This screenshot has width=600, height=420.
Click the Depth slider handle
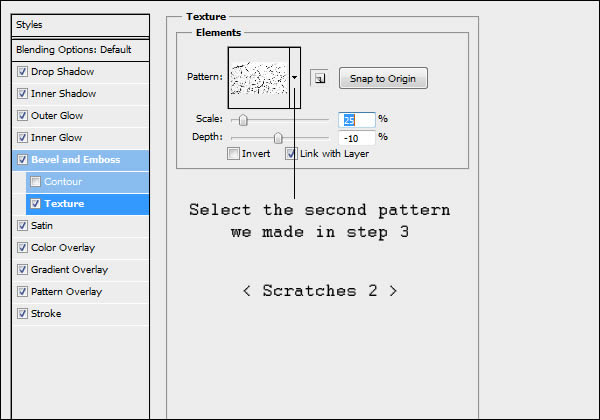pos(278,138)
